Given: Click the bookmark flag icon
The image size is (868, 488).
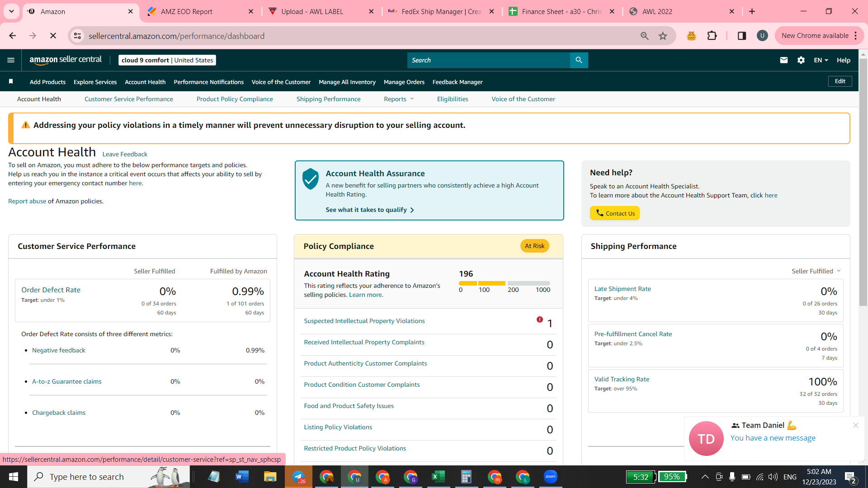Looking at the screenshot, I should (11, 81).
